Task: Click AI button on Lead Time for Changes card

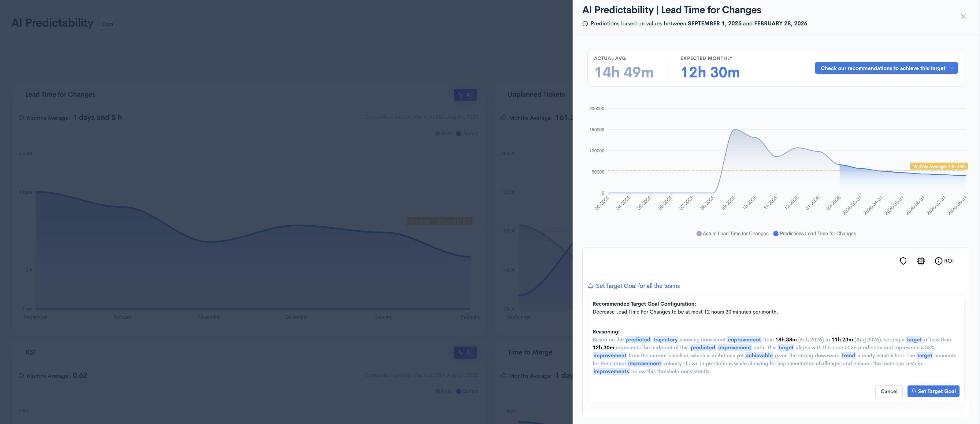Action: point(465,95)
